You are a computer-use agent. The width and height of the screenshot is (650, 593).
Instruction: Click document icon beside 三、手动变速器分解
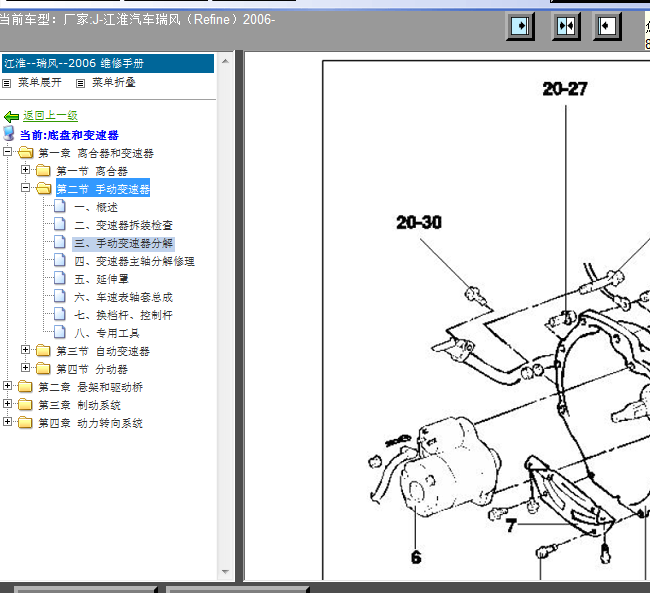click(x=60, y=242)
